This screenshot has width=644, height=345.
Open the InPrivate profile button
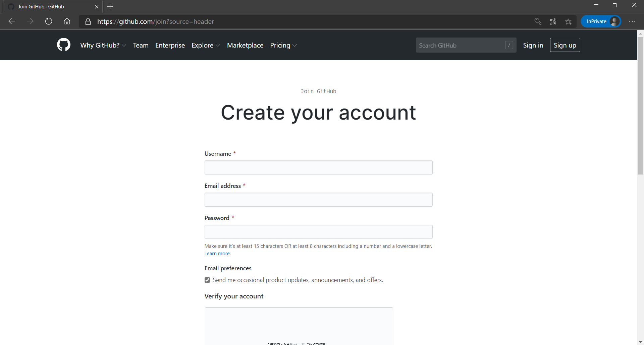click(x=601, y=21)
